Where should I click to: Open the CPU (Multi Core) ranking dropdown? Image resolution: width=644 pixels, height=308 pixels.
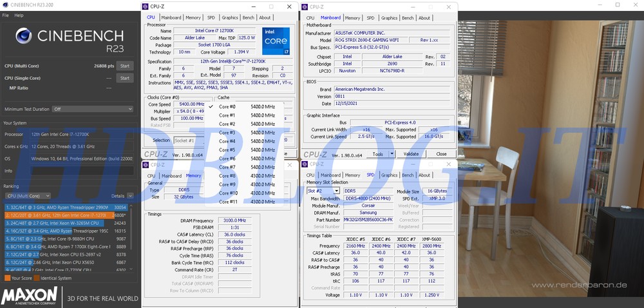coord(27,196)
